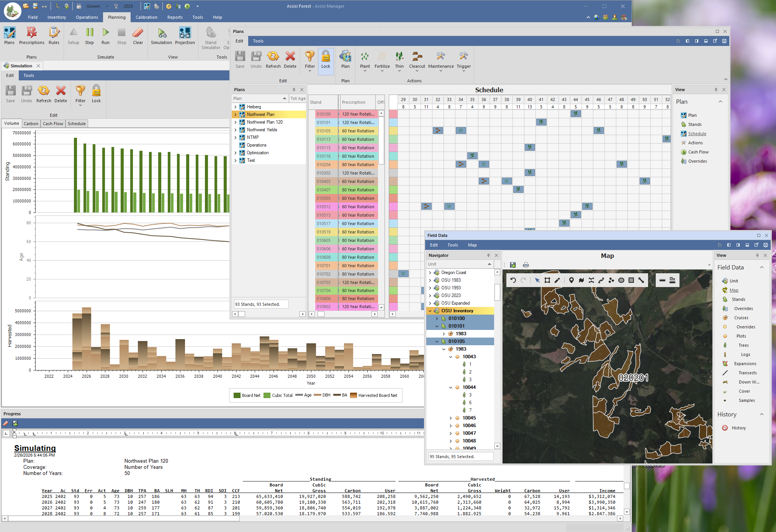Expand the Oregon Coast unit
Viewport: 776px width, 532px height.
coord(430,273)
